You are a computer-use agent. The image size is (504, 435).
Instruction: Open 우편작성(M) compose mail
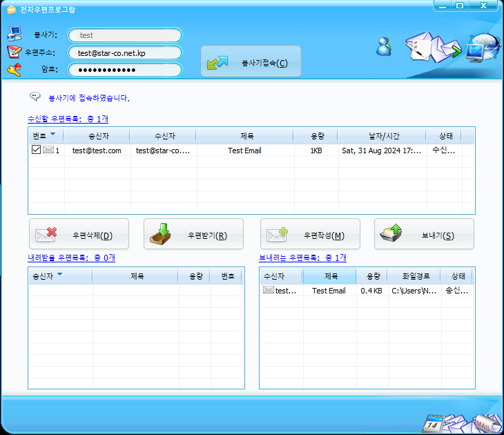tap(310, 235)
